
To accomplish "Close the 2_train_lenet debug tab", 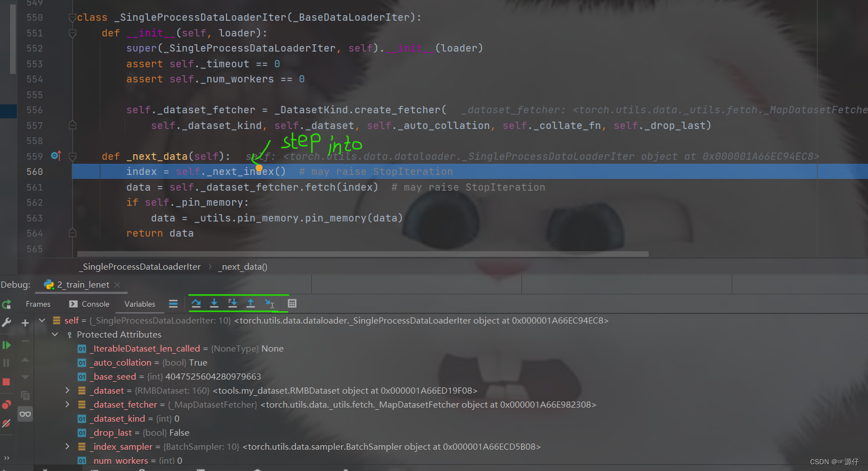I will pos(117,285).
